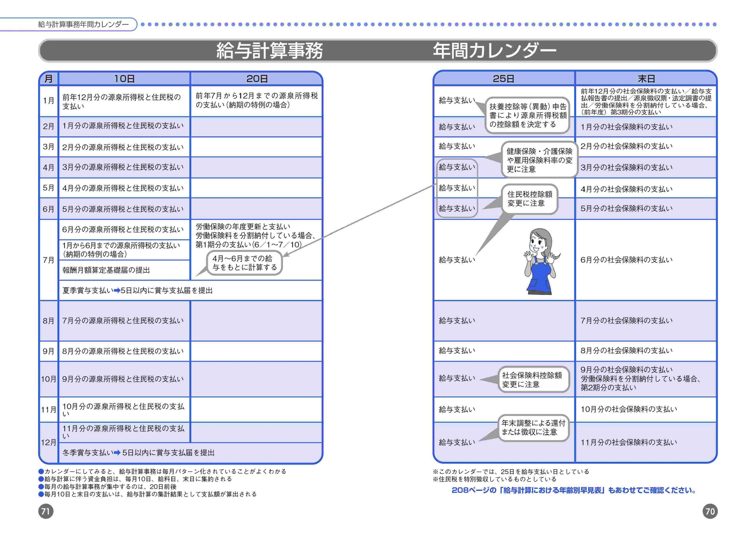Select the 1月 row label
The image size is (756, 535).
pyautogui.click(x=49, y=101)
